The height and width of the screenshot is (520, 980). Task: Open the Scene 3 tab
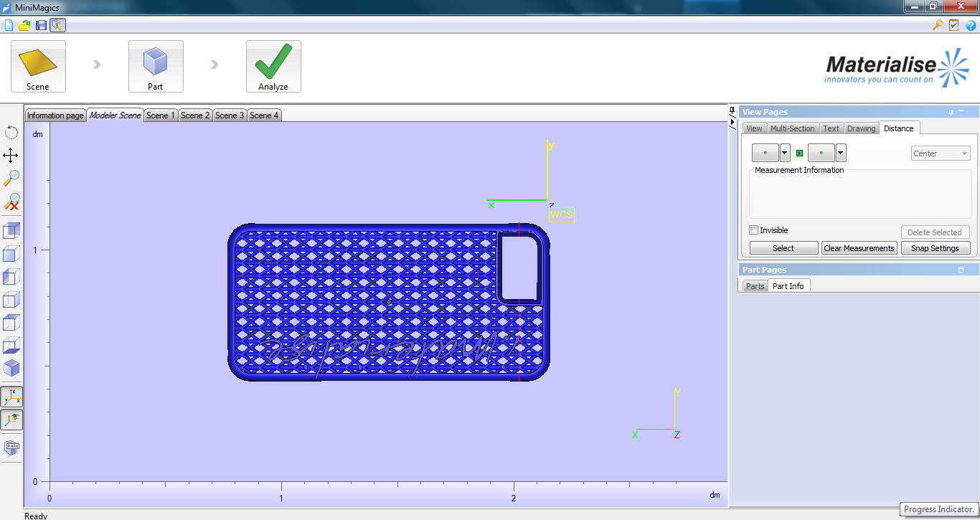[229, 115]
